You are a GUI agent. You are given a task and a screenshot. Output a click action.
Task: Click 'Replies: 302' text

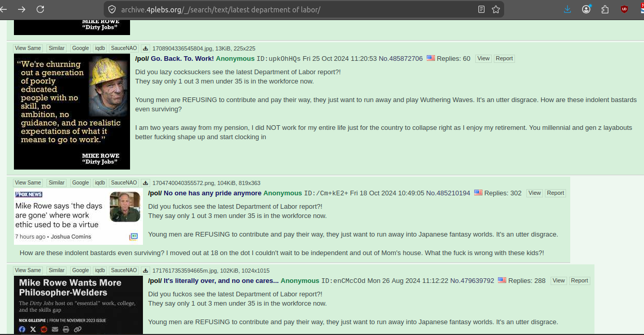click(503, 193)
